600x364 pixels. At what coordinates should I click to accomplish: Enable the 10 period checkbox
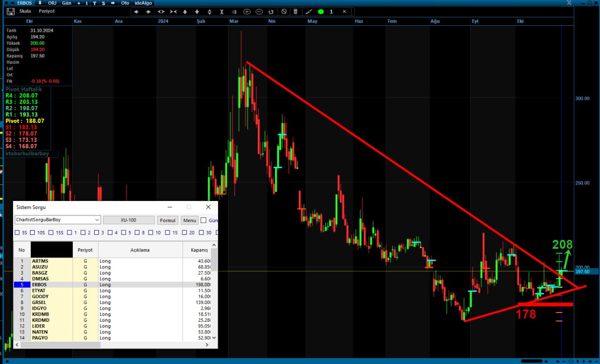click(151, 232)
